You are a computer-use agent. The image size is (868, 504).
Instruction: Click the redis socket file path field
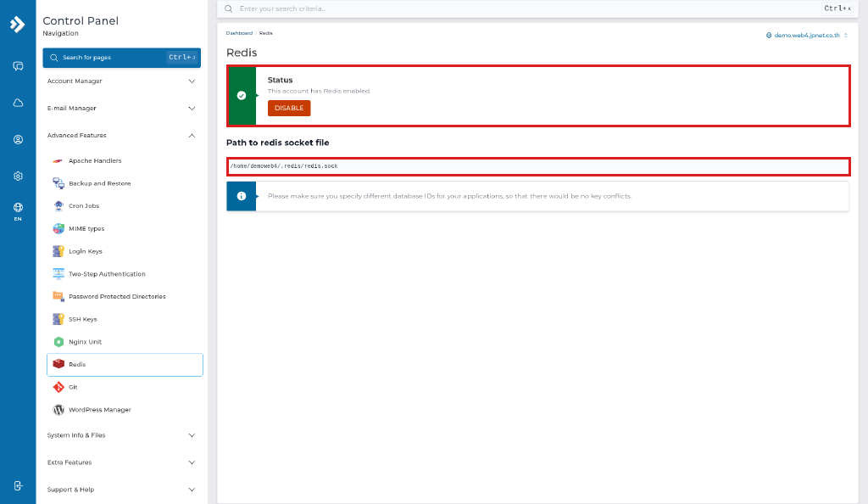[x=538, y=166]
